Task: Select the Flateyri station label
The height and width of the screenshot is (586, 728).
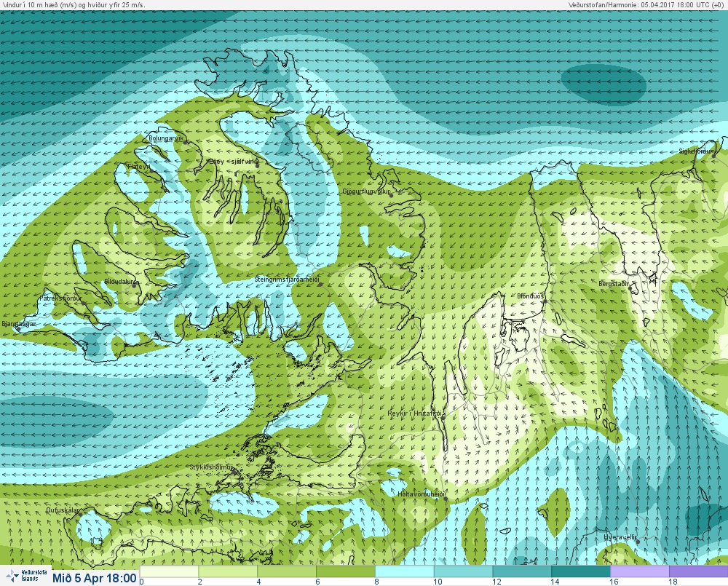Action: [x=138, y=166]
